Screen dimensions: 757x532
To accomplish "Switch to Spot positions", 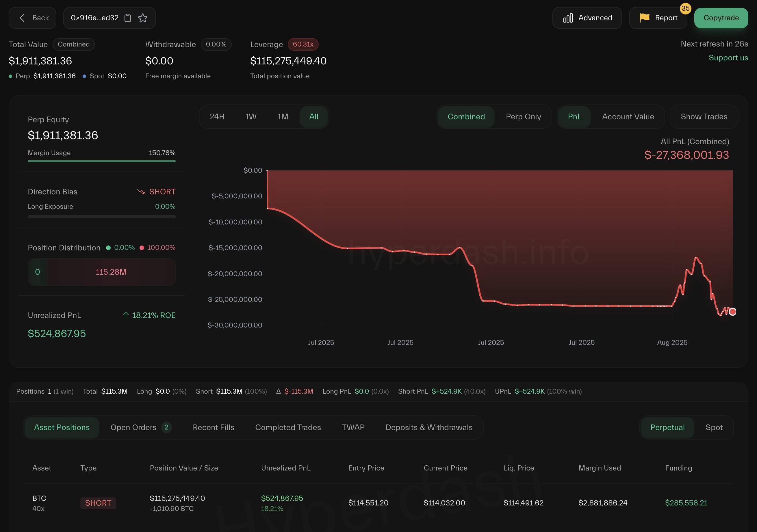I will pos(714,427).
